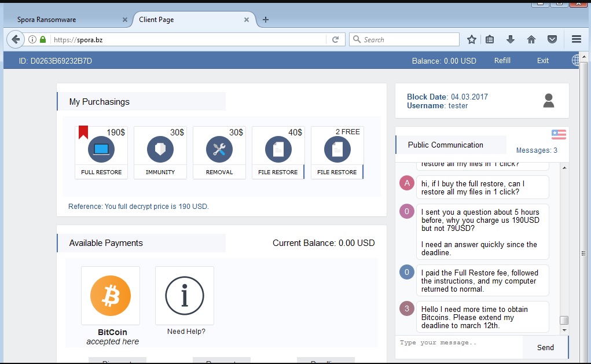Open the browser hamburger menu
Viewport: 591px width, 364px height.
coord(577,39)
